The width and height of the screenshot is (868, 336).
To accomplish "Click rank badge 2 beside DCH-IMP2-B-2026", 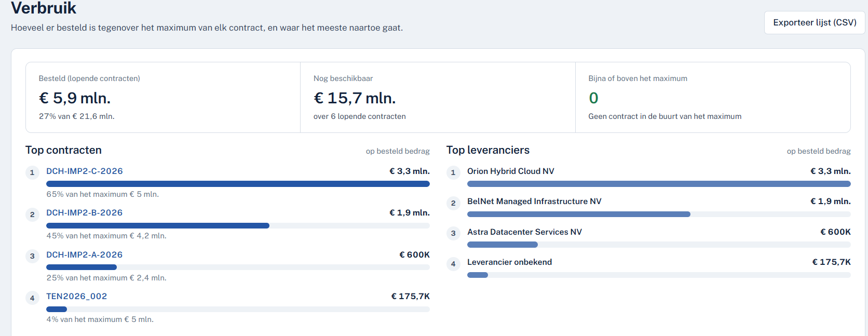I will (x=32, y=214).
